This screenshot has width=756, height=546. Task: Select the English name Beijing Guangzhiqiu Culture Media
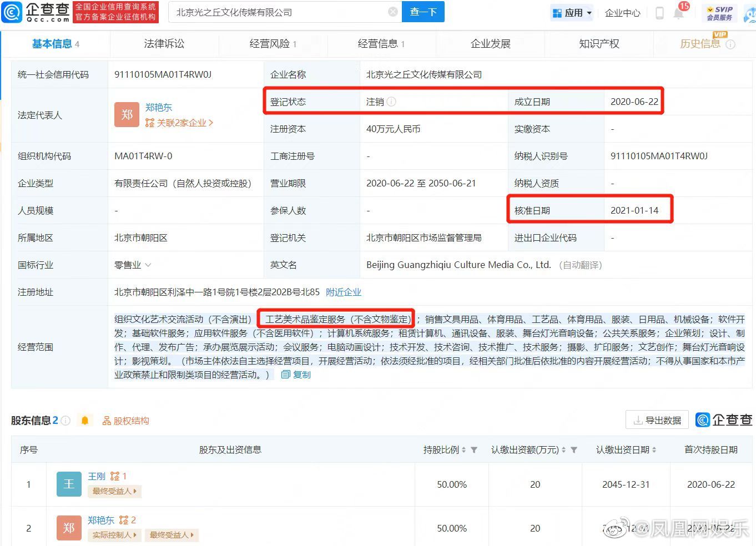pyautogui.click(x=458, y=265)
